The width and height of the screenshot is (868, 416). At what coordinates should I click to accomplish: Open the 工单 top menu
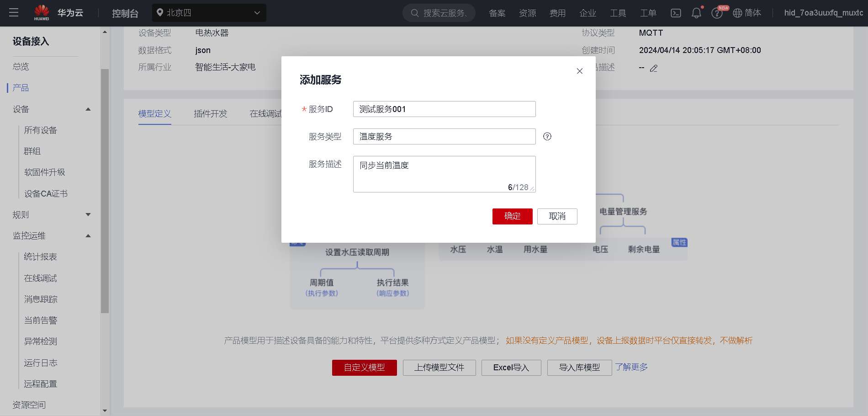click(x=648, y=13)
